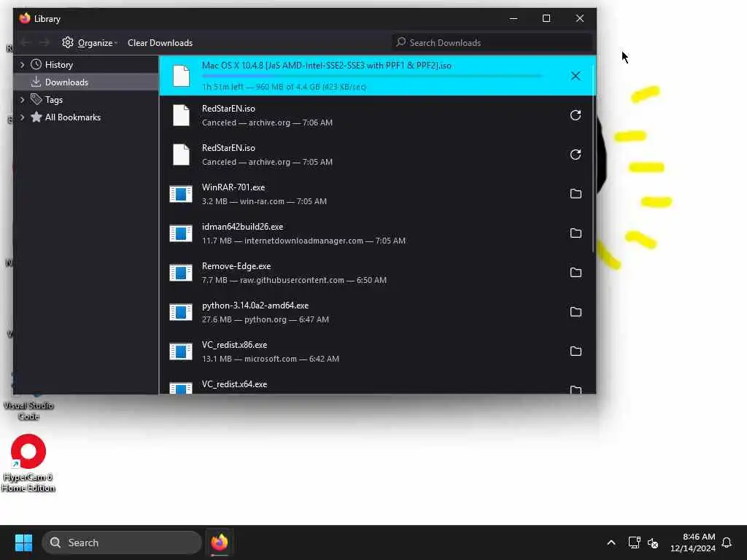Open the network tray icon
Viewport: 747px width, 560px height.
634,542
